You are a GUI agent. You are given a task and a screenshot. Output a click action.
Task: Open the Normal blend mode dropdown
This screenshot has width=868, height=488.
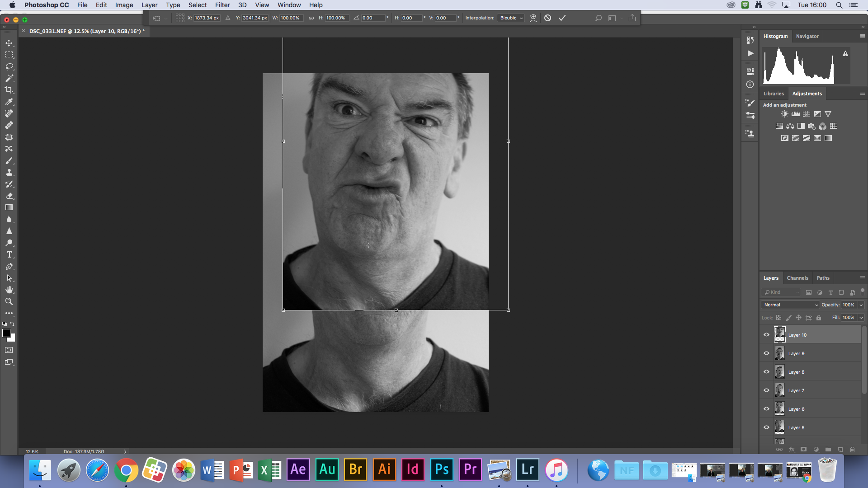(790, 305)
